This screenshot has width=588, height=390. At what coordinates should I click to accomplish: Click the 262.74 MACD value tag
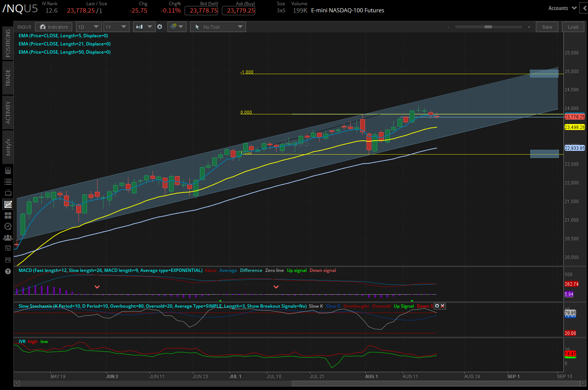click(572, 284)
